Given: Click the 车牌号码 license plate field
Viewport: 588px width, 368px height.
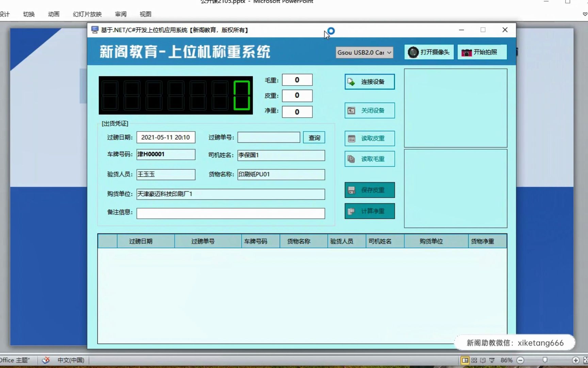Looking at the screenshot, I should [x=166, y=154].
